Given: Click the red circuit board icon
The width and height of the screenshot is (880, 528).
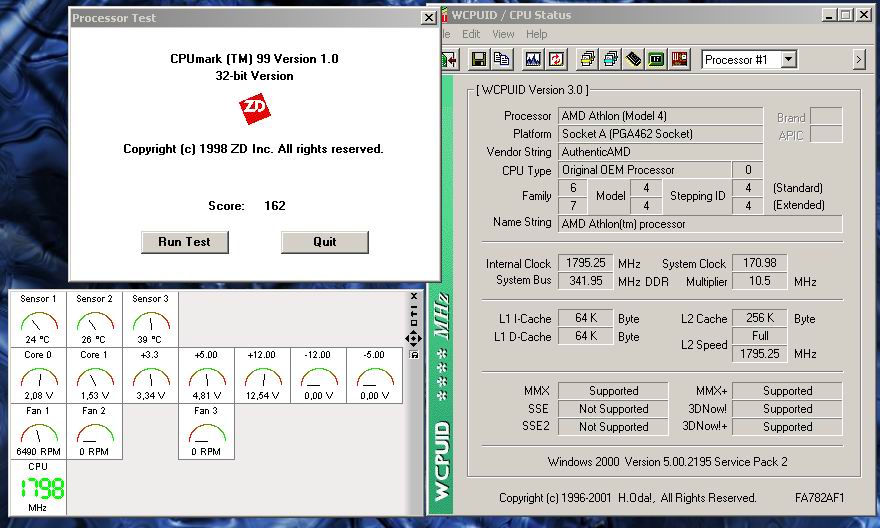Looking at the screenshot, I should tap(679, 59).
